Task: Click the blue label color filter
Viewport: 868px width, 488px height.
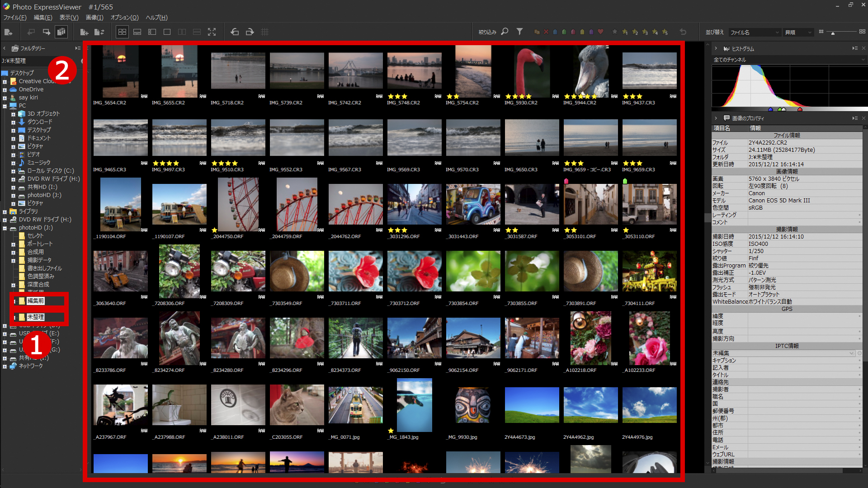Action: [x=555, y=32]
